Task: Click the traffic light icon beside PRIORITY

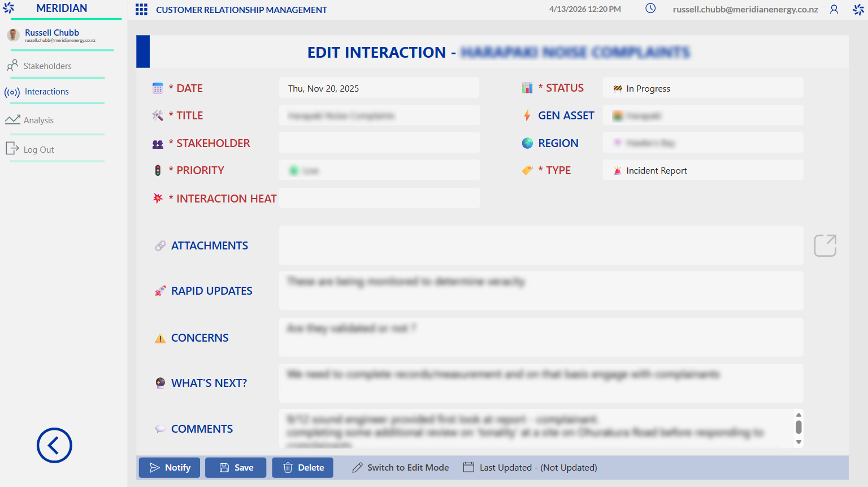Action: [158, 170]
